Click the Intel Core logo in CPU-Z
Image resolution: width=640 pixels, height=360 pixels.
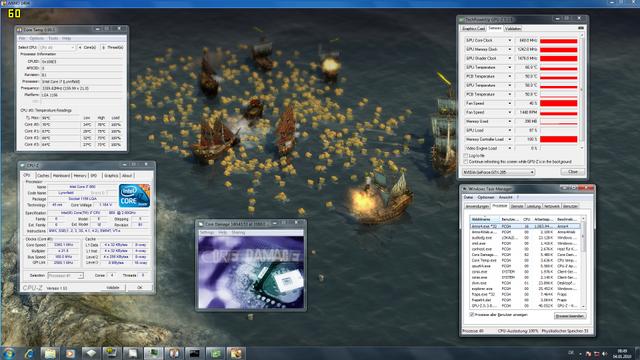click(134, 196)
